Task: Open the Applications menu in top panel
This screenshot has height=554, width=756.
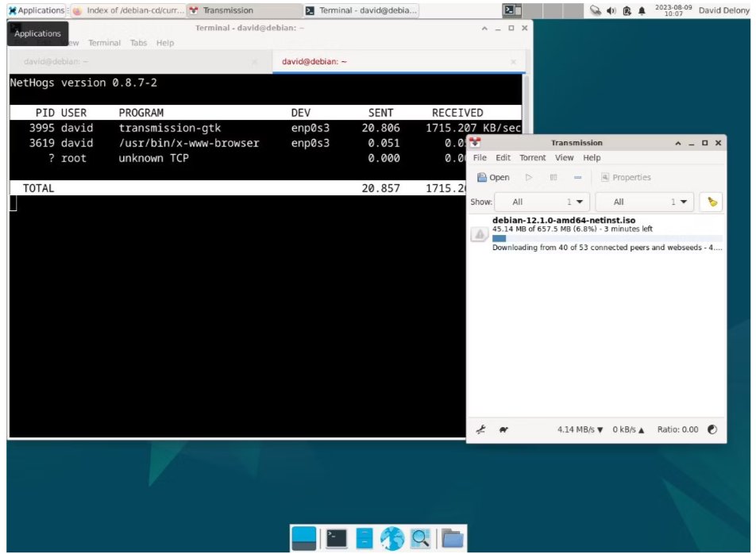Action: pyautogui.click(x=37, y=10)
